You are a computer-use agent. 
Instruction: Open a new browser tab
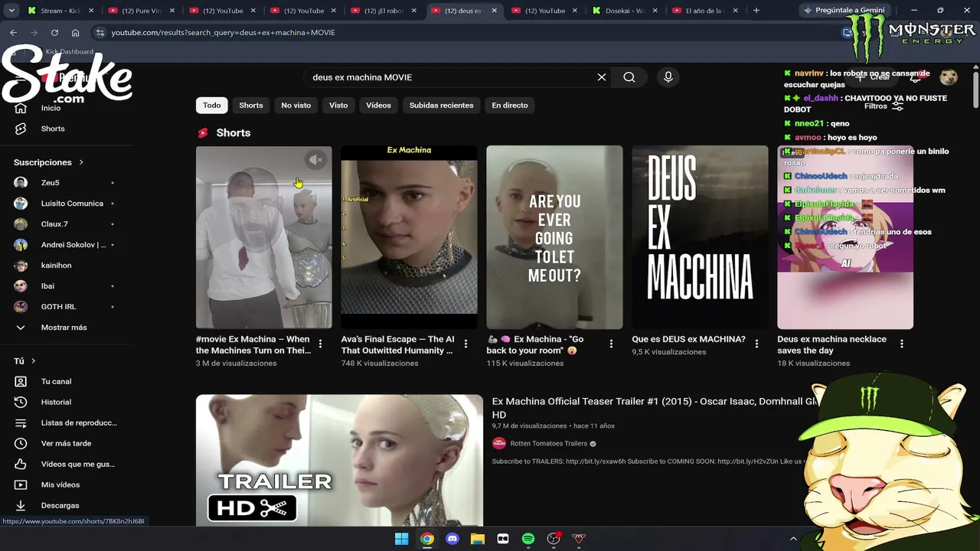point(756,11)
